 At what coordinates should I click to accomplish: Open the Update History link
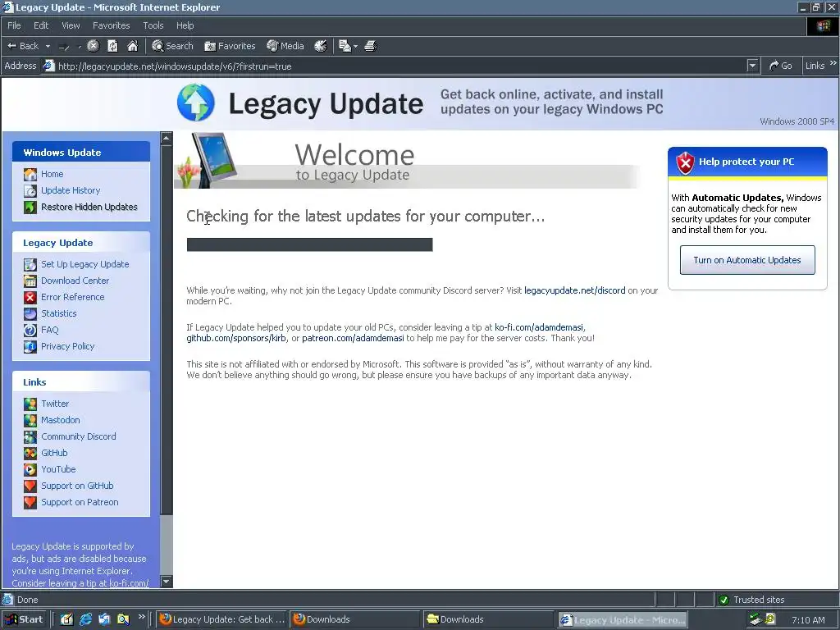pos(71,190)
